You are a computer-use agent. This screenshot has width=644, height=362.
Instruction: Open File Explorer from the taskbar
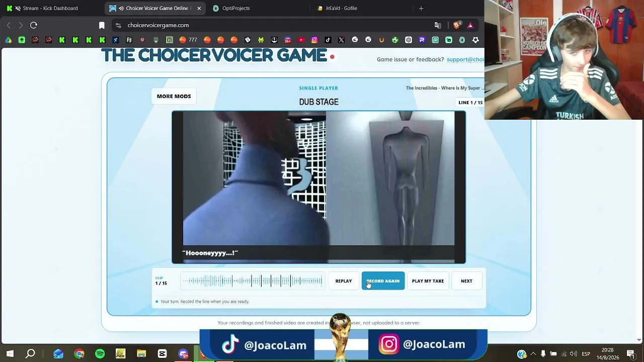141,354
